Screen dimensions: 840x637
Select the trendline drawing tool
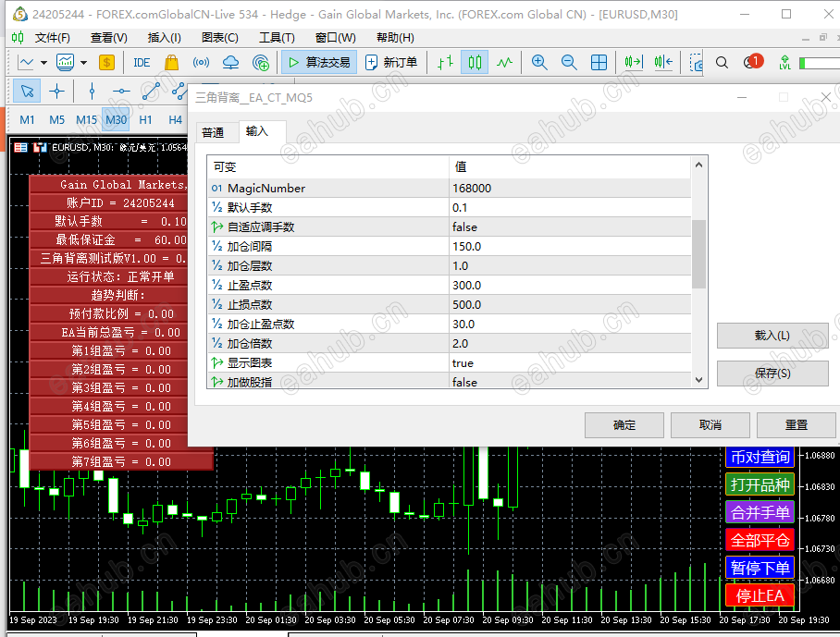tap(151, 92)
